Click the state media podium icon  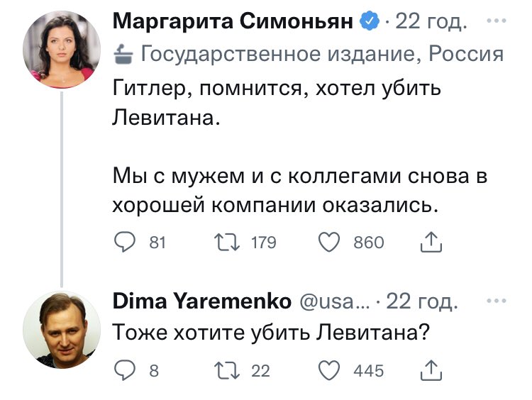[x=124, y=52]
